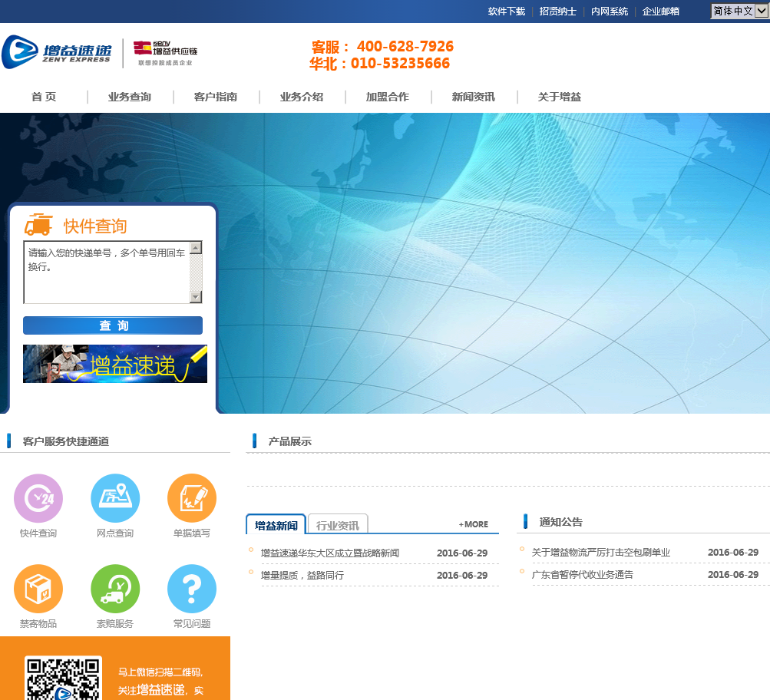Image resolution: width=770 pixels, height=700 pixels.
Task: Click the blue 查询 button
Action: 113,325
